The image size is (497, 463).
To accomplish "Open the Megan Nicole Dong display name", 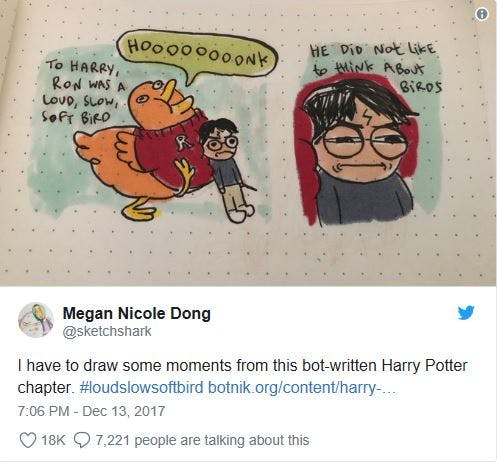I will coord(137,313).
